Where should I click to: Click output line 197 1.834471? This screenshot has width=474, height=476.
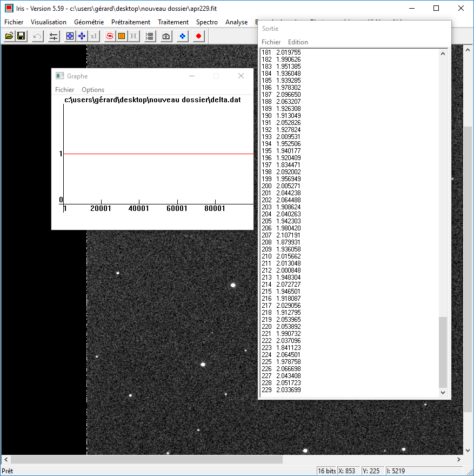[281, 165]
